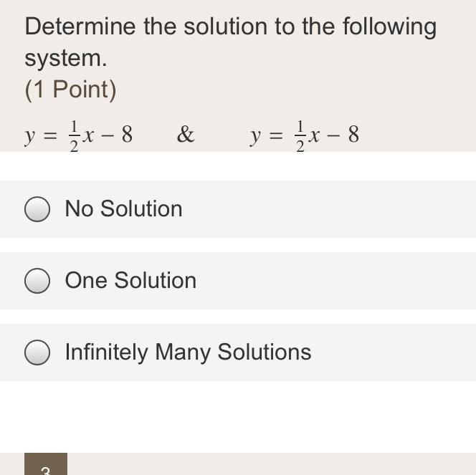
Task: Click the number 8 in the second equation
Action: tap(353, 135)
